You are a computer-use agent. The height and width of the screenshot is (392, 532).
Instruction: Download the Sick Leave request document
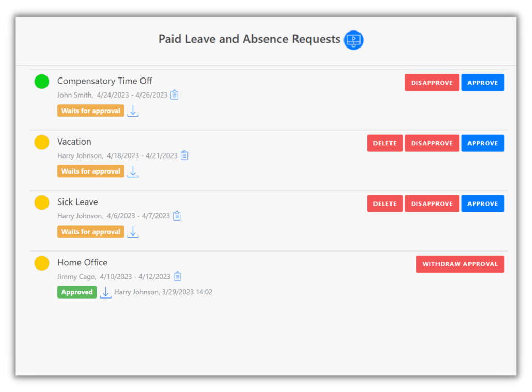click(133, 232)
